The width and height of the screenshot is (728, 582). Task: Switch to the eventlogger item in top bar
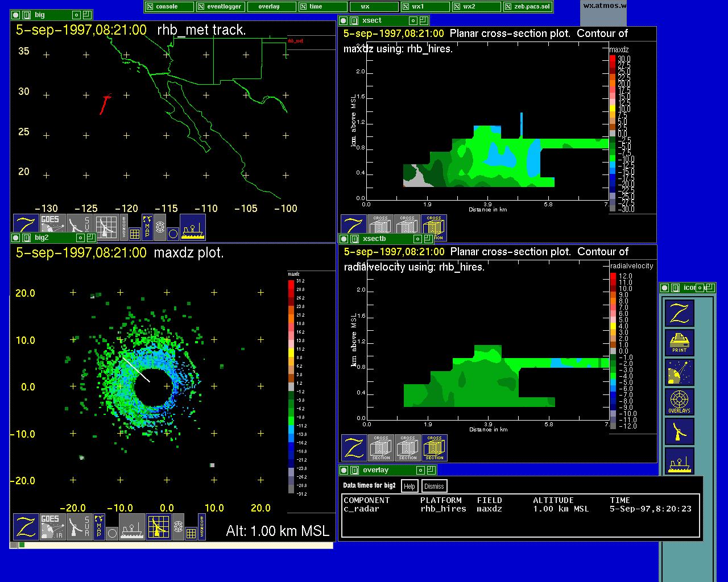pos(220,7)
